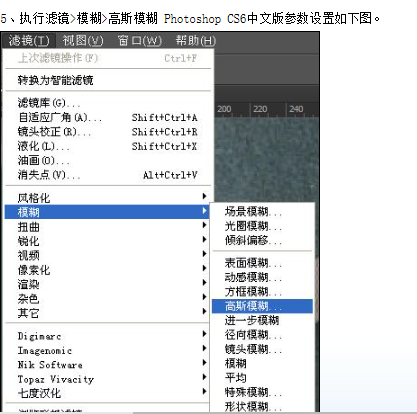The width and height of the screenshot is (417, 414).
Task: Choose 形状模糊... blur option
Action: 262,406
